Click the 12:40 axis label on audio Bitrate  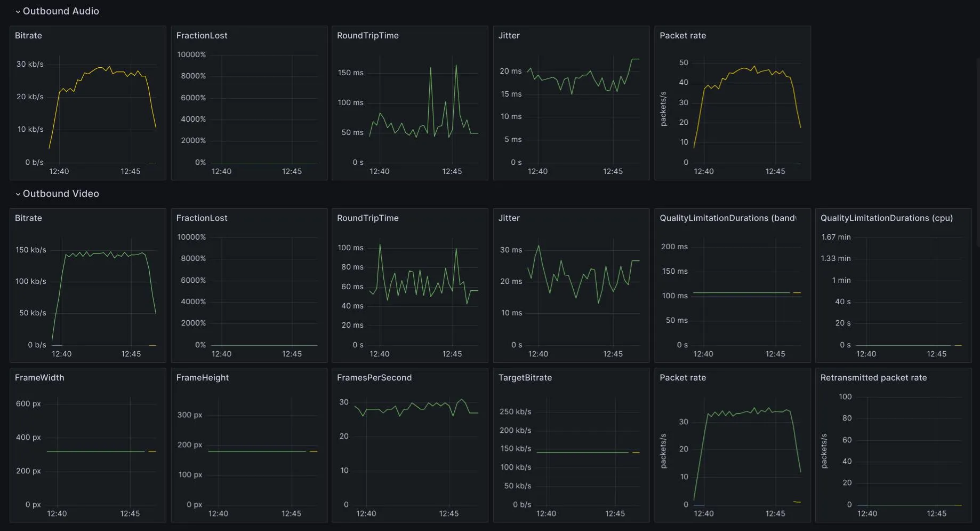(x=59, y=171)
